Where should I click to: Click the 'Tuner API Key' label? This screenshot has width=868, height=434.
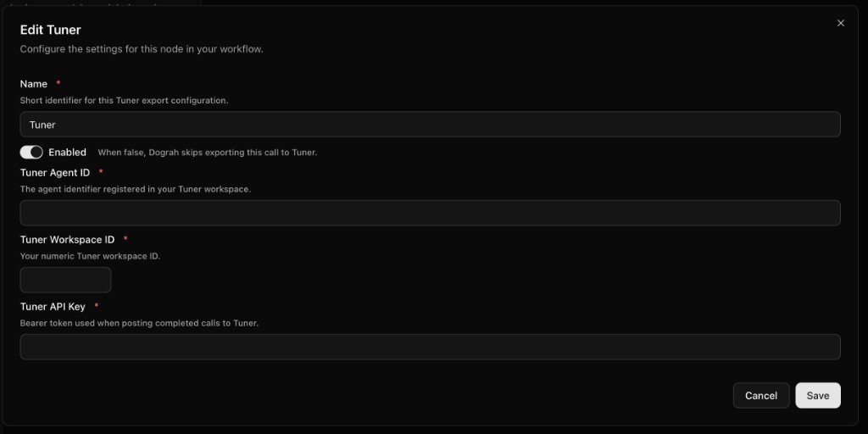53,307
